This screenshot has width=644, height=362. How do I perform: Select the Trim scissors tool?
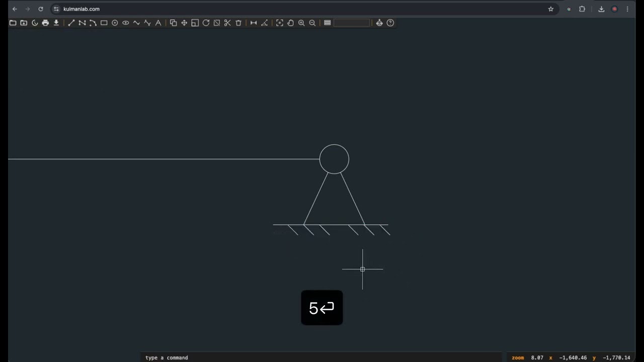pyautogui.click(x=227, y=23)
